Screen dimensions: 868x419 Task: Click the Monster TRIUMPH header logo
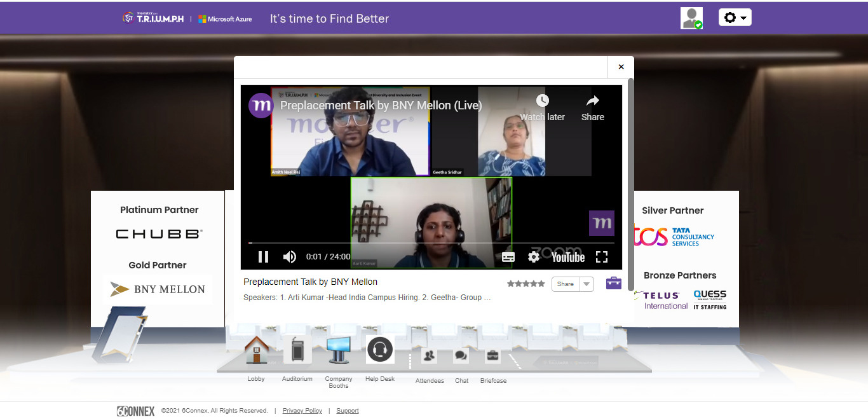coord(153,18)
